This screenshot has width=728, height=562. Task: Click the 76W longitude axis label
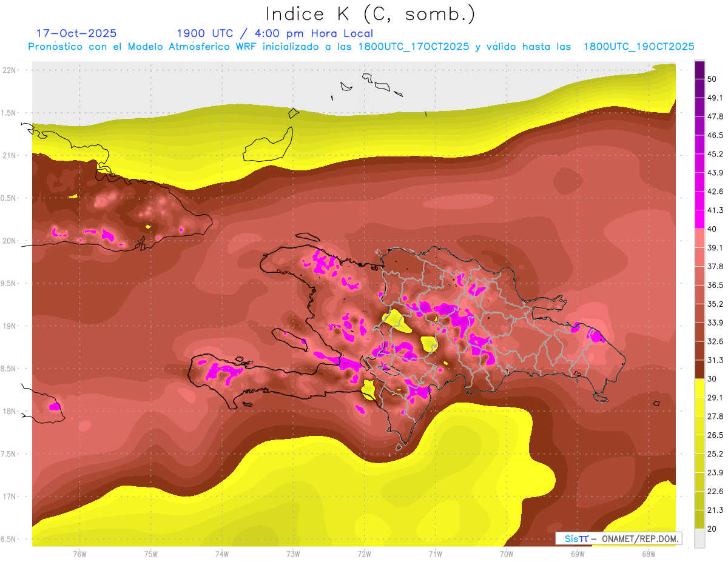(79, 554)
